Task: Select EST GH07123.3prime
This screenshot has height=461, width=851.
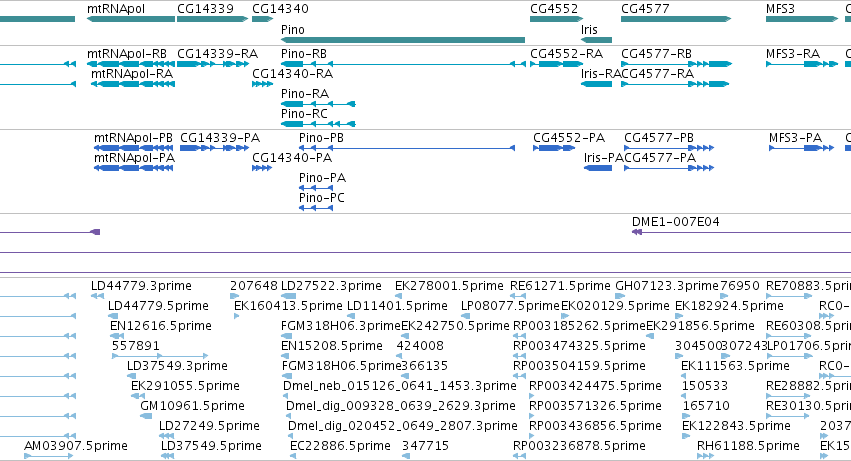Action: pos(621,296)
